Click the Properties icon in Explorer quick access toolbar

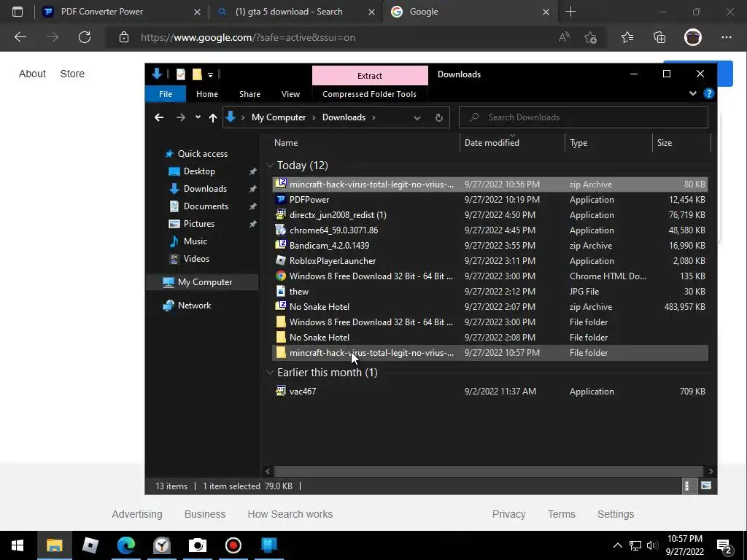[181, 74]
